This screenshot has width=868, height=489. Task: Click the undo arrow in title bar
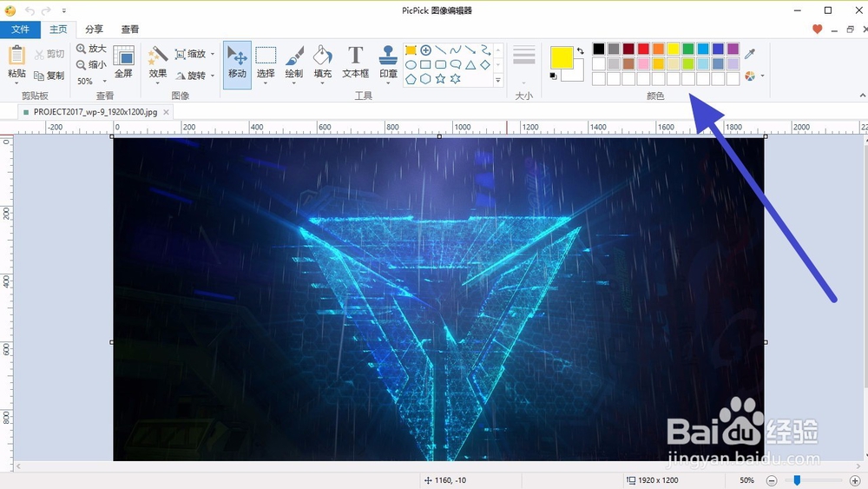tap(30, 10)
